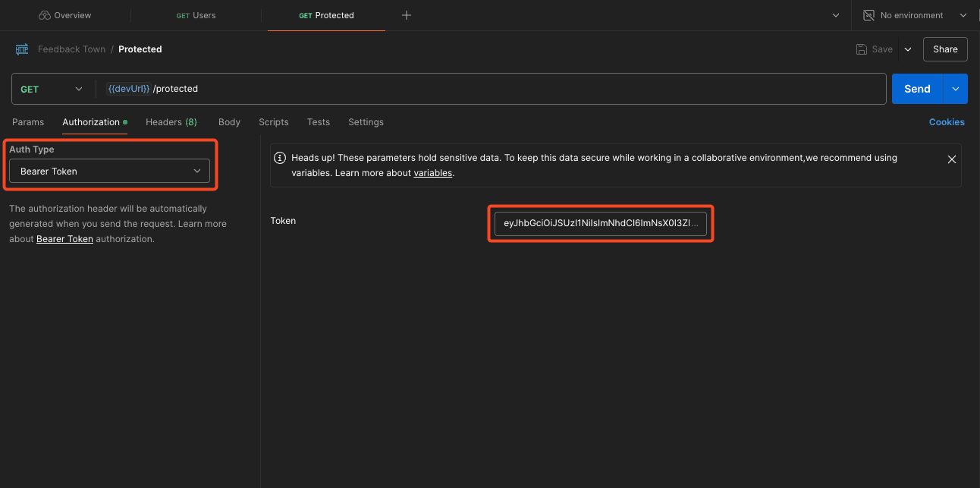Dismiss the heads-up banner
980x488 pixels.
click(x=951, y=159)
